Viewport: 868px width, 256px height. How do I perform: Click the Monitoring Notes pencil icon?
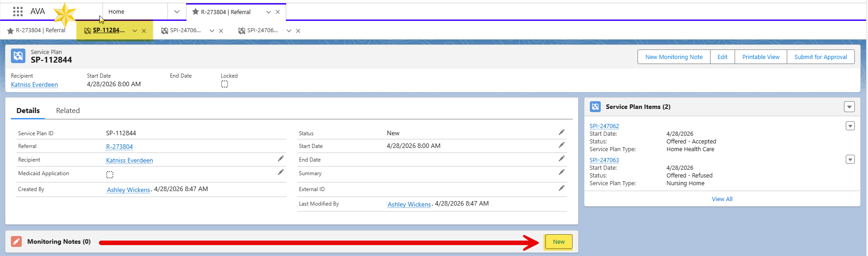pos(16,241)
